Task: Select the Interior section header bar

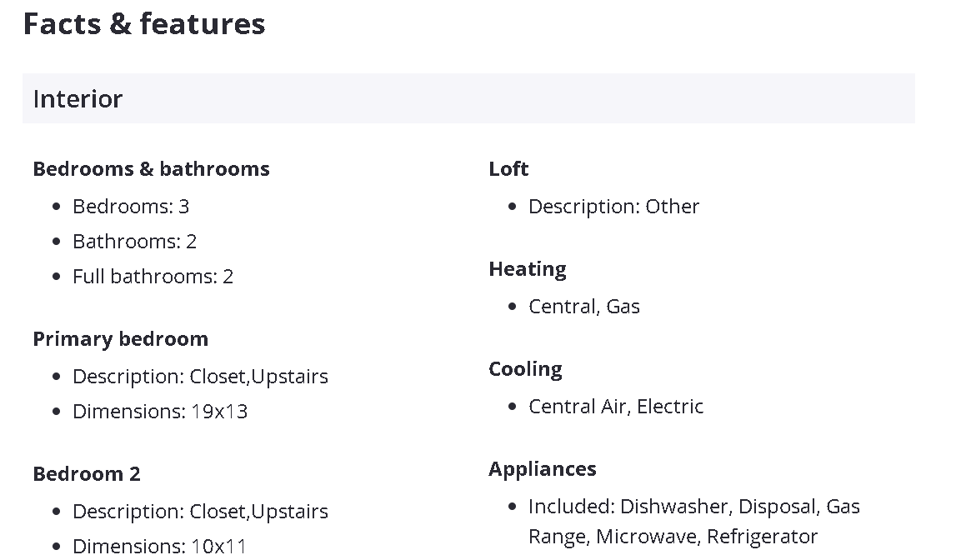Action: pos(468,98)
